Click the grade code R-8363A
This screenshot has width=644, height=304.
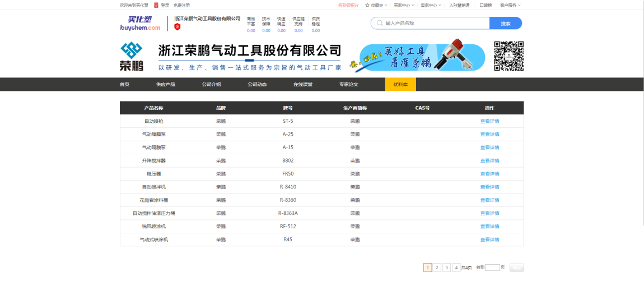[288, 213]
